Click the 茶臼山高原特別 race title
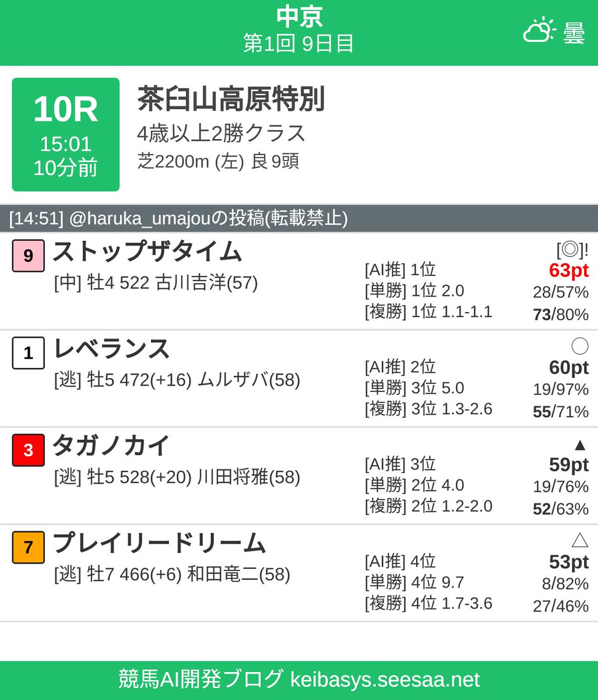This screenshot has height=700, width=598. pyautogui.click(x=231, y=100)
